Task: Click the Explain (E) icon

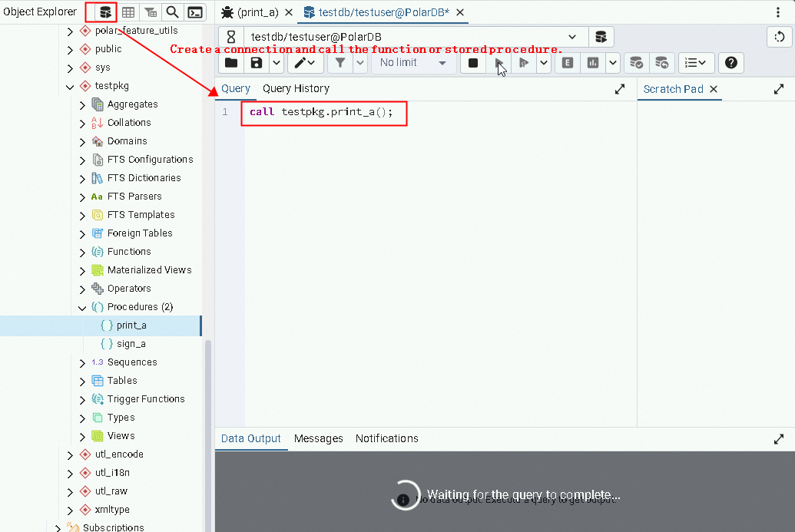Action: click(568, 63)
